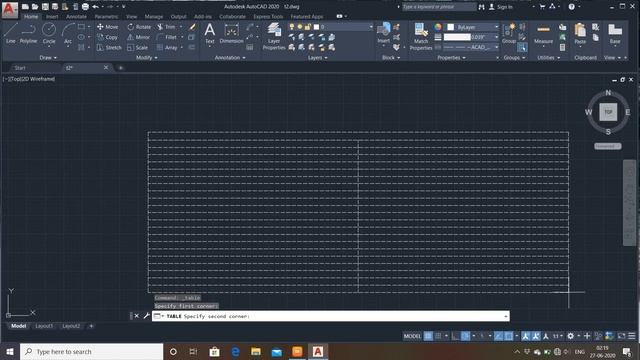Expand the Layers panel
Screen dimensions: 640x360
pos(318,58)
